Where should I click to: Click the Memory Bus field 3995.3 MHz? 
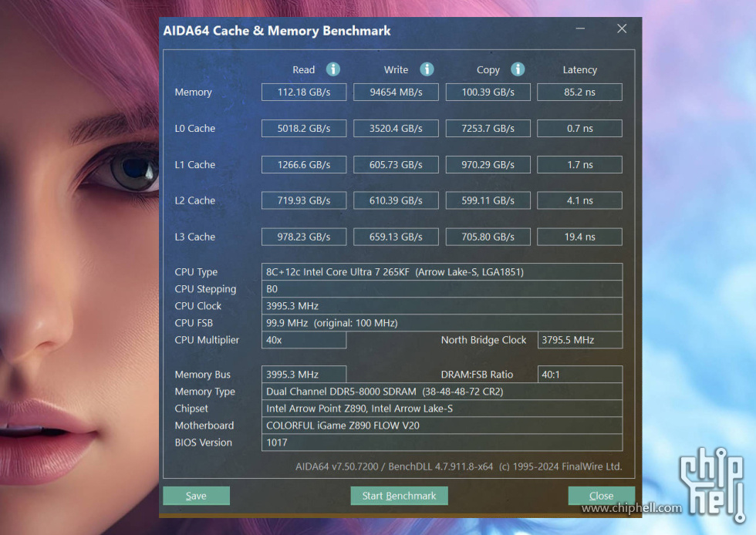click(x=304, y=375)
